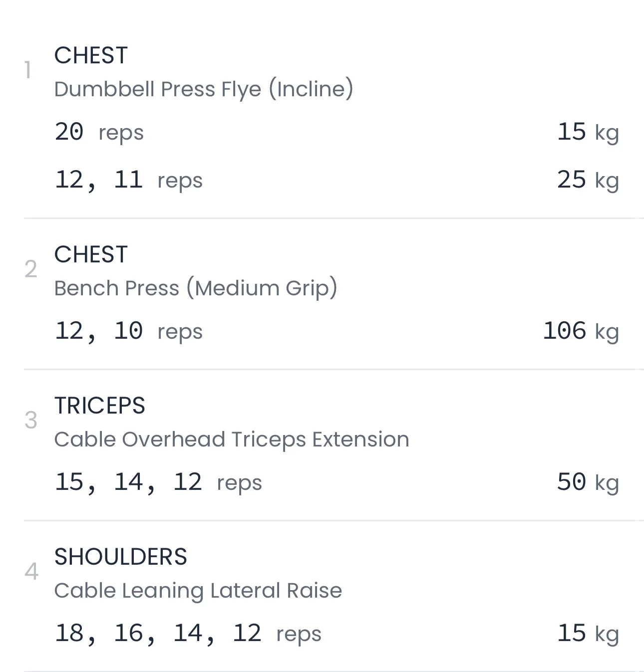Select the 18, 16, 14, 12 reps row
The image size is (644, 672).
point(187,634)
